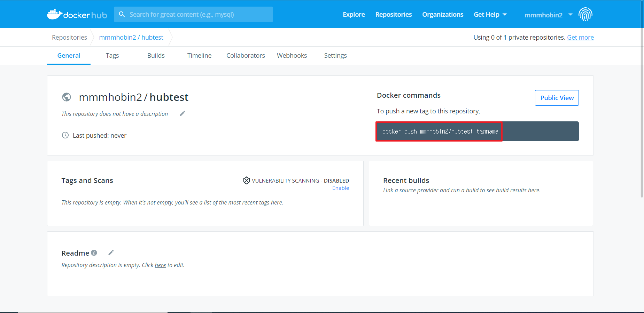
Task: Click Repositories breadcrumb link
Action: [x=69, y=37]
